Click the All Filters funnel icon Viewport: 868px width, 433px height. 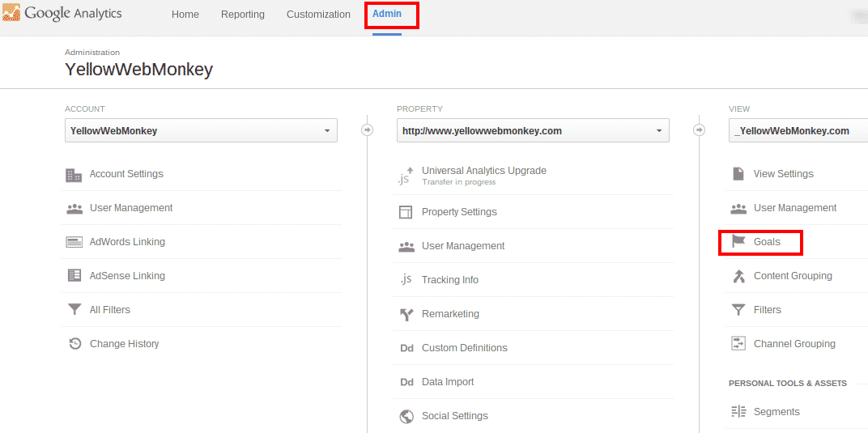74,310
